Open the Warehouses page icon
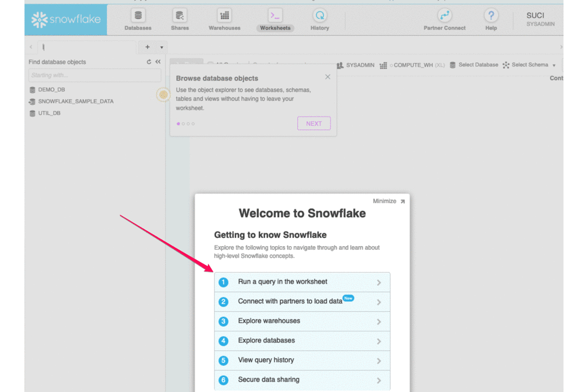The width and height of the screenshot is (588, 392). point(224,16)
